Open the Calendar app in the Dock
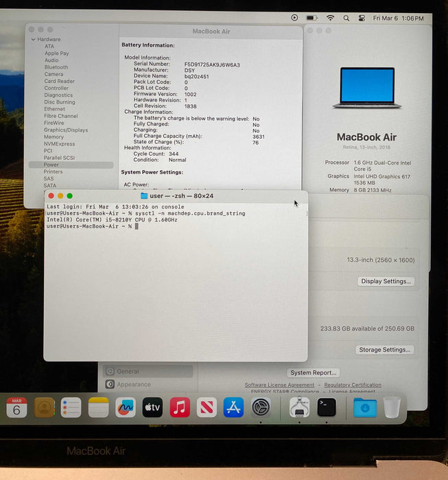Image resolution: width=448 pixels, height=480 pixels. click(x=16, y=407)
